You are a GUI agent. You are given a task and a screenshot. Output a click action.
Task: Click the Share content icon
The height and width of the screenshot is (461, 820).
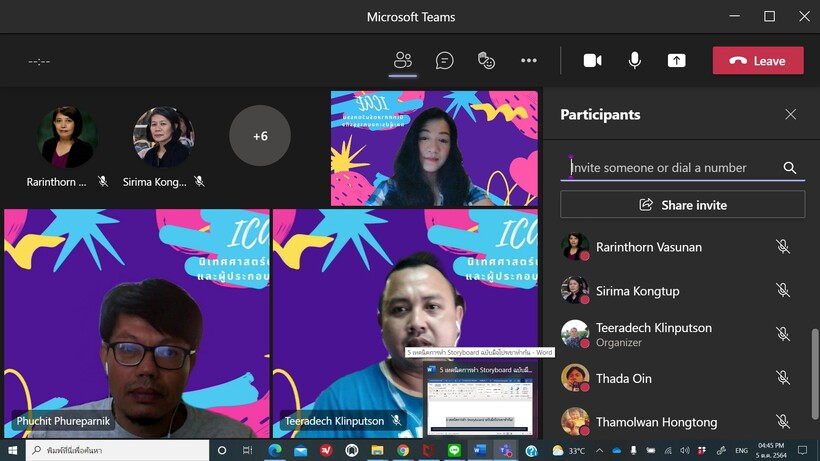coord(676,60)
